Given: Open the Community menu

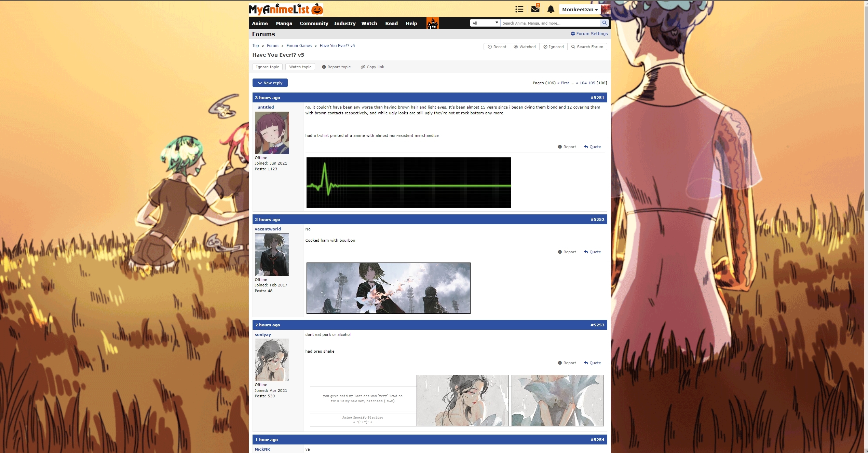Looking at the screenshot, I should click(x=314, y=23).
